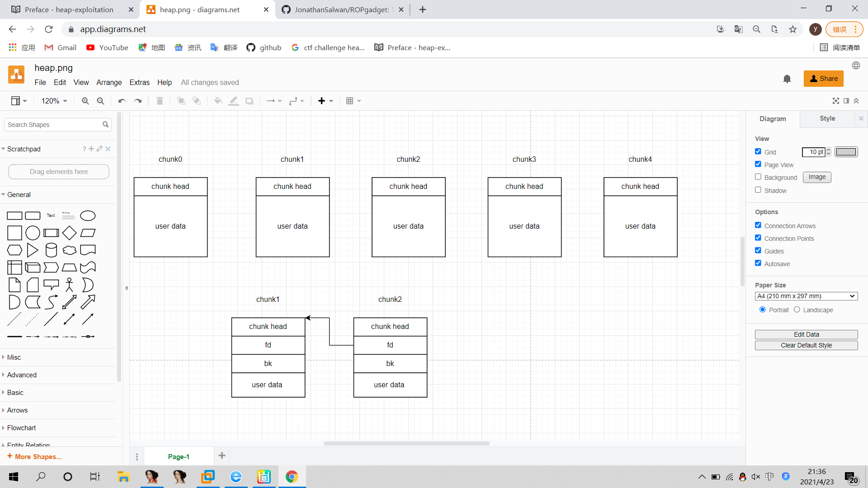Uncheck the Grid checkbox
The image size is (868, 488).
(758, 151)
